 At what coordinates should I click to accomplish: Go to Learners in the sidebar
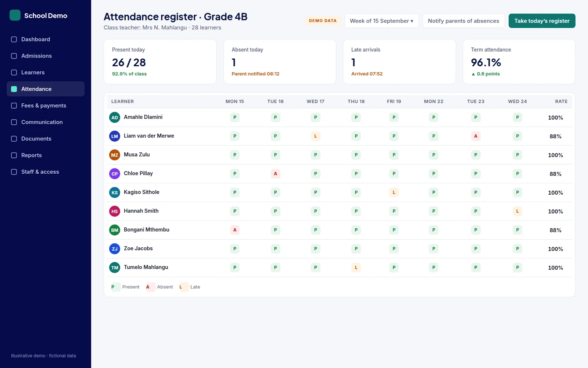(46, 72)
